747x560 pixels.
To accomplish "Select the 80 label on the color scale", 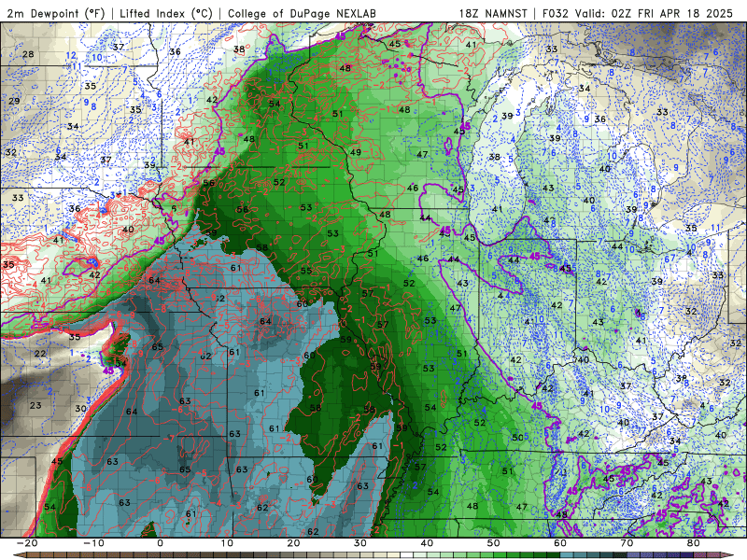I will (x=694, y=543).
